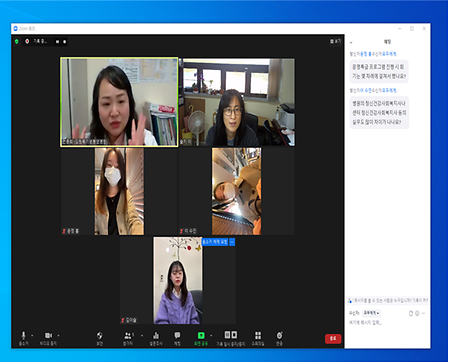Click the first chat message bubble
The height and width of the screenshot is (364, 450).
pyautogui.click(x=379, y=71)
